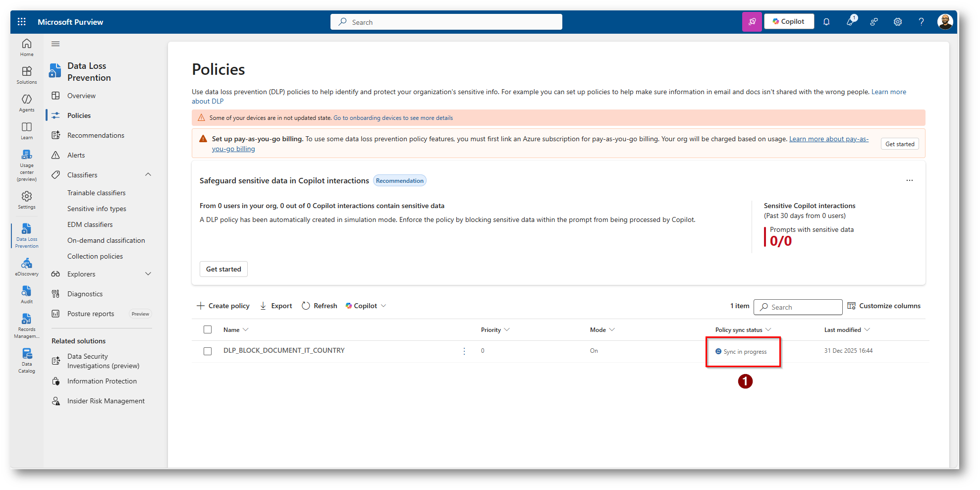Open the Copilot dropdown in the toolbar
The image size is (980, 490).
366,306
